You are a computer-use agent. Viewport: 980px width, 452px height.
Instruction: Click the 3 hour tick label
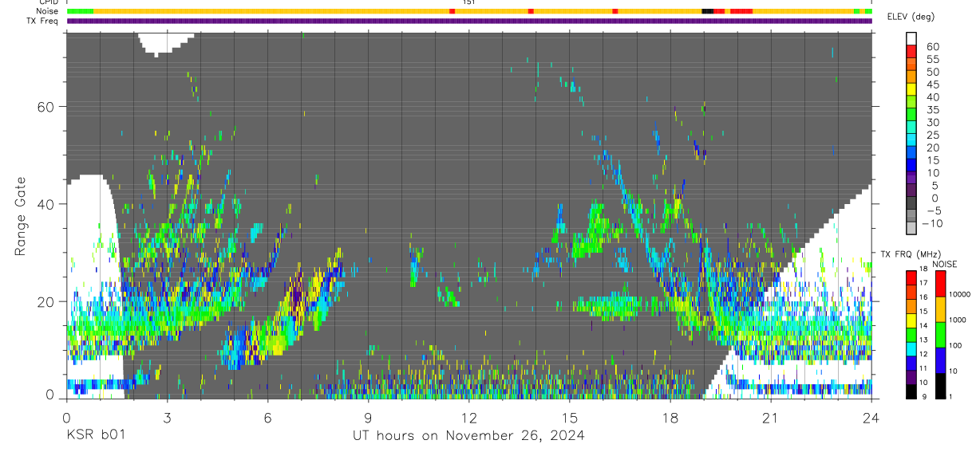(167, 418)
